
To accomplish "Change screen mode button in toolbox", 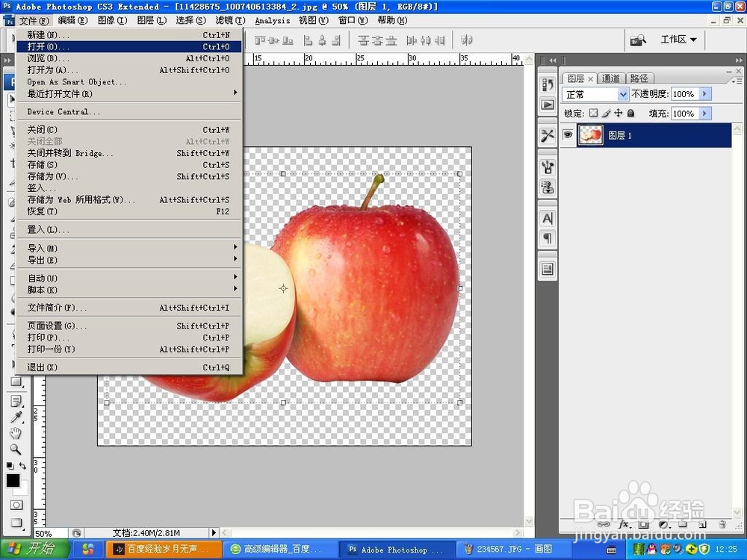I will pyautogui.click(x=16, y=523).
